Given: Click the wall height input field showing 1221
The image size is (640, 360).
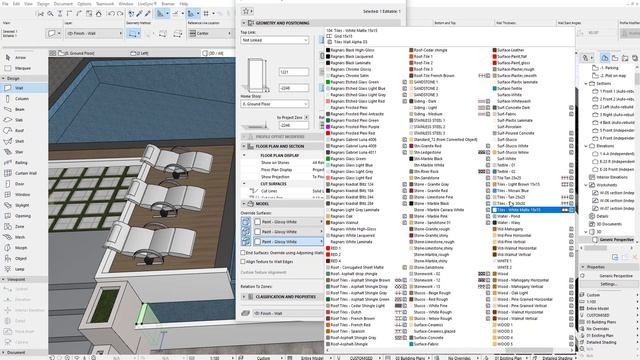Looking at the screenshot, I should point(293,72).
